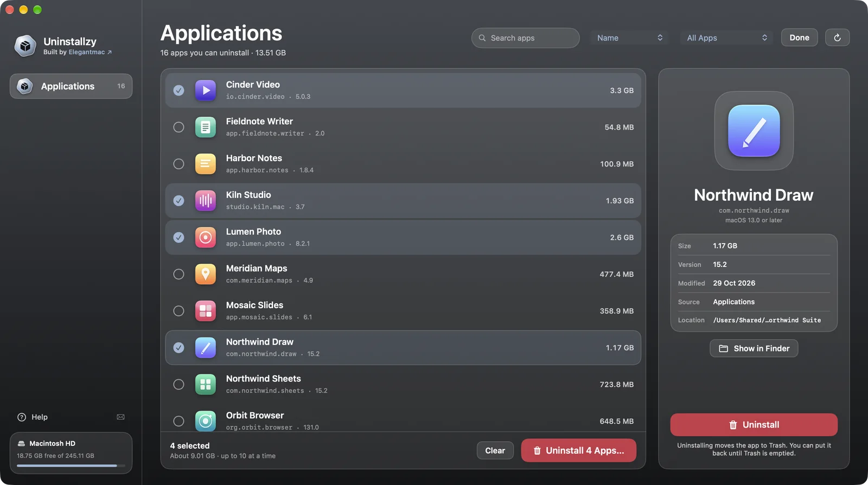Click Show in Finder button
868x485 pixels.
point(754,349)
